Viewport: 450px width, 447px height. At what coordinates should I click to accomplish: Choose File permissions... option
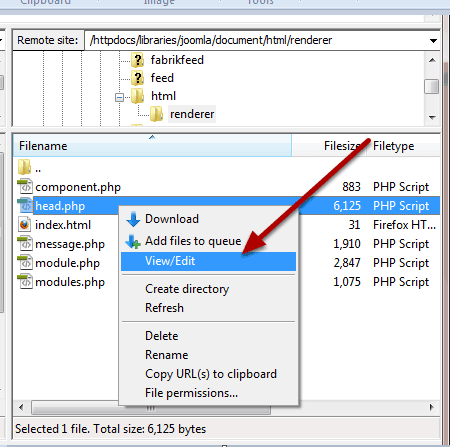click(191, 393)
